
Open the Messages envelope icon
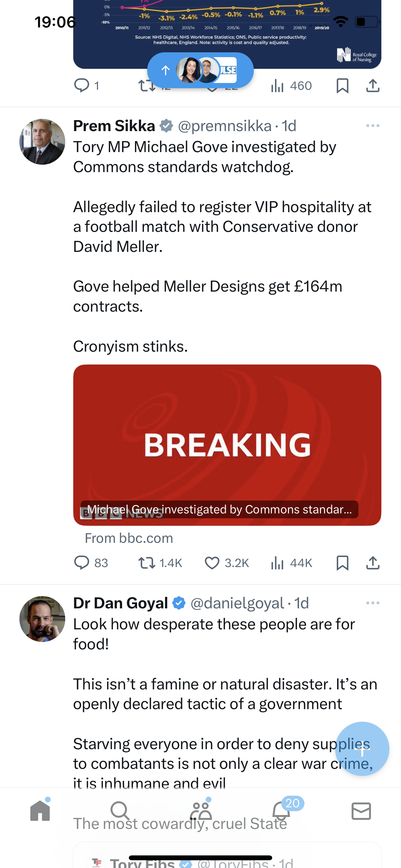(x=361, y=811)
